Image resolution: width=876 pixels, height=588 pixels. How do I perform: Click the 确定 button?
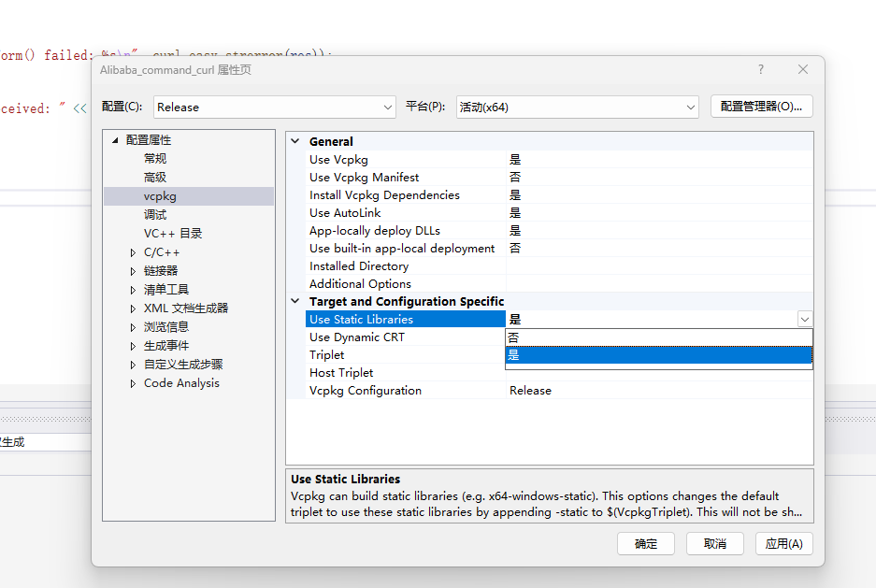tap(646, 544)
